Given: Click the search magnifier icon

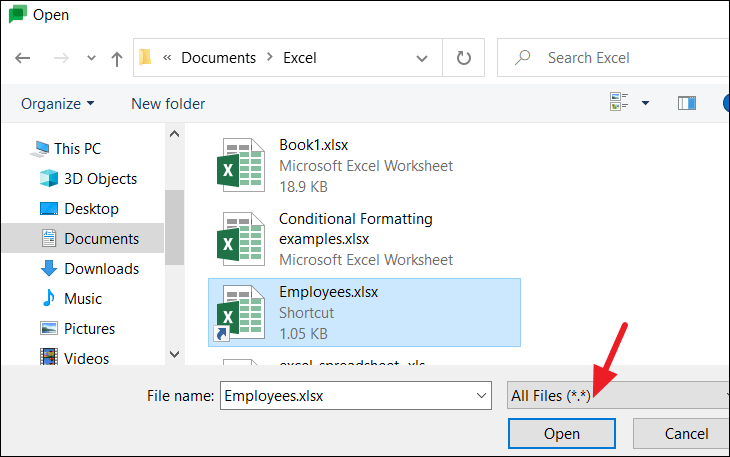Looking at the screenshot, I should tap(522, 58).
